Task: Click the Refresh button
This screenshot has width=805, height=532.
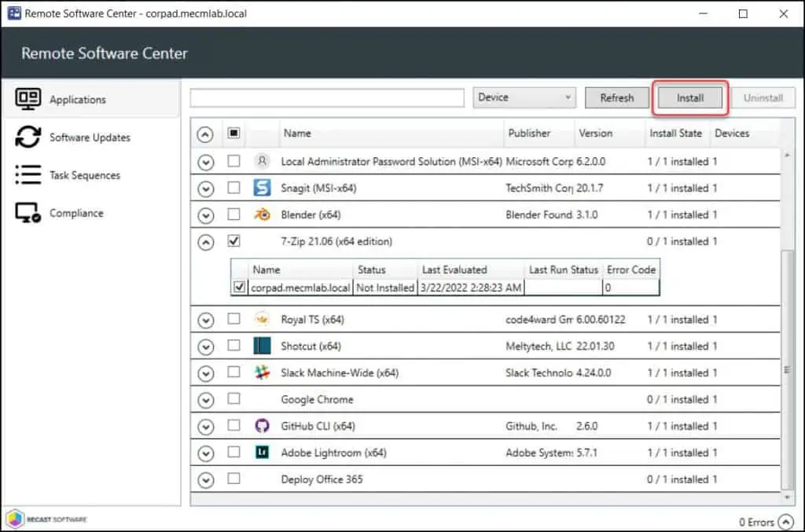Action: coord(616,97)
